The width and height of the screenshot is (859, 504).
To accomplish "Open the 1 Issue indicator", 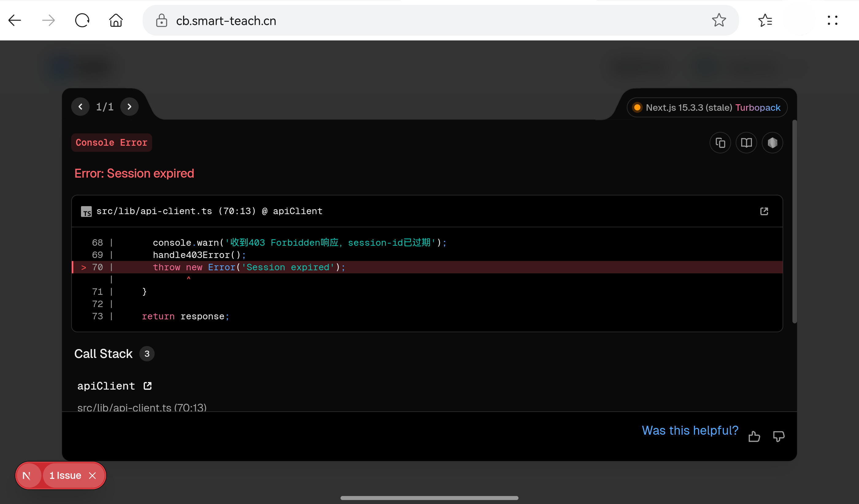I will [65, 475].
